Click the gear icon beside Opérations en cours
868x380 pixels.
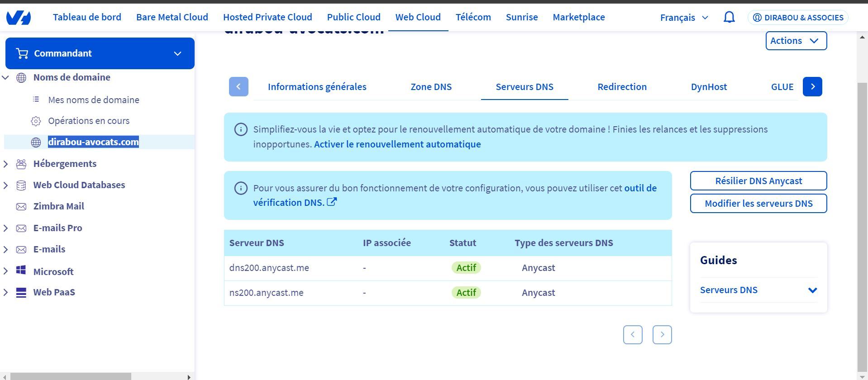point(36,121)
